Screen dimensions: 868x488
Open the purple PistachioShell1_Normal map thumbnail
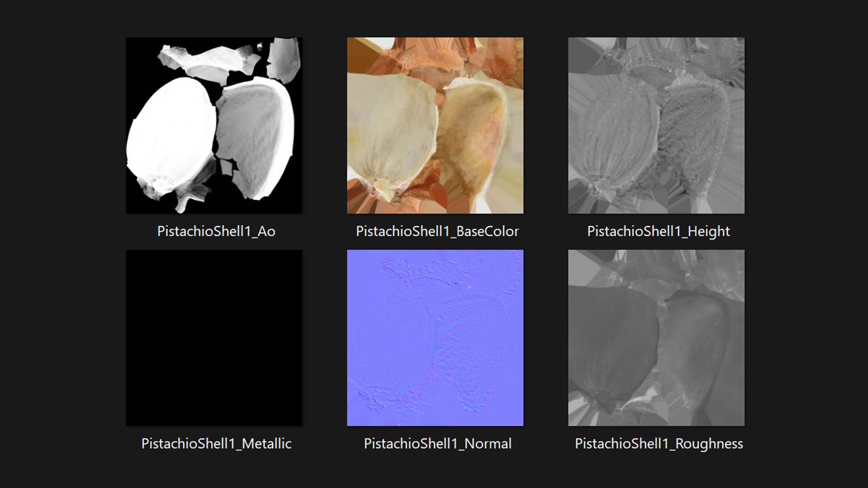point(435,338)
